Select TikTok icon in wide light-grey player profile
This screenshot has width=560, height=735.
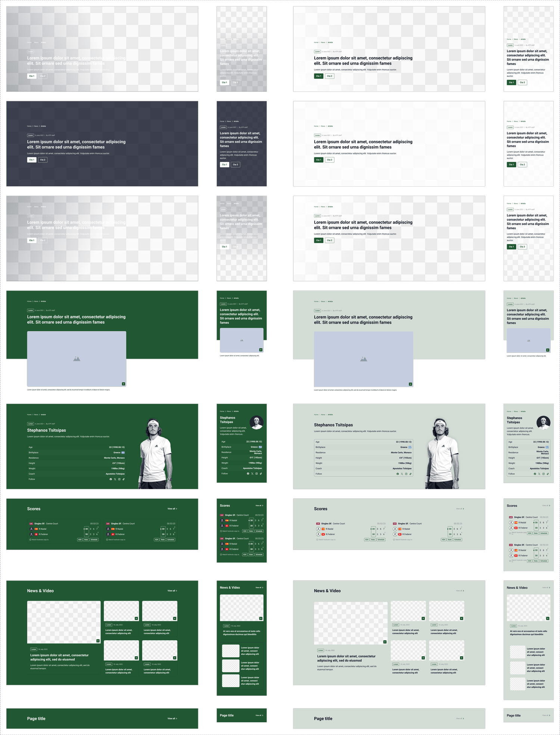click(x=410, y=474)
